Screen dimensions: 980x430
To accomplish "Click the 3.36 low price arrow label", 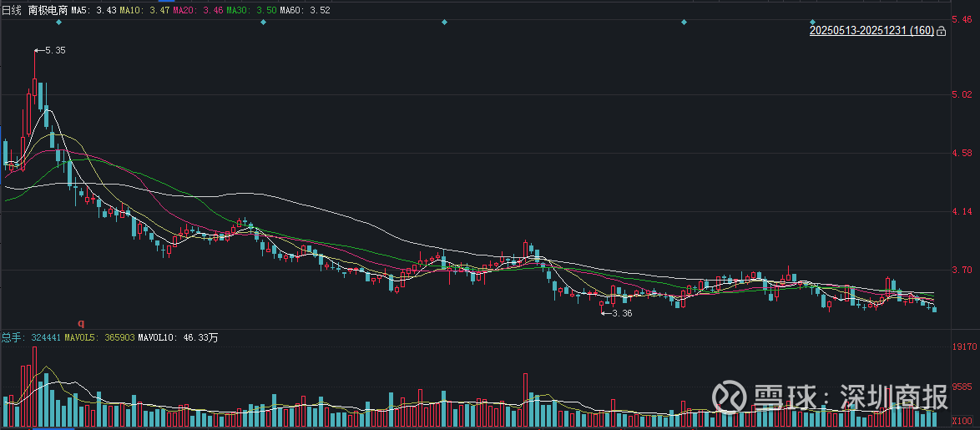I will 619,313.
